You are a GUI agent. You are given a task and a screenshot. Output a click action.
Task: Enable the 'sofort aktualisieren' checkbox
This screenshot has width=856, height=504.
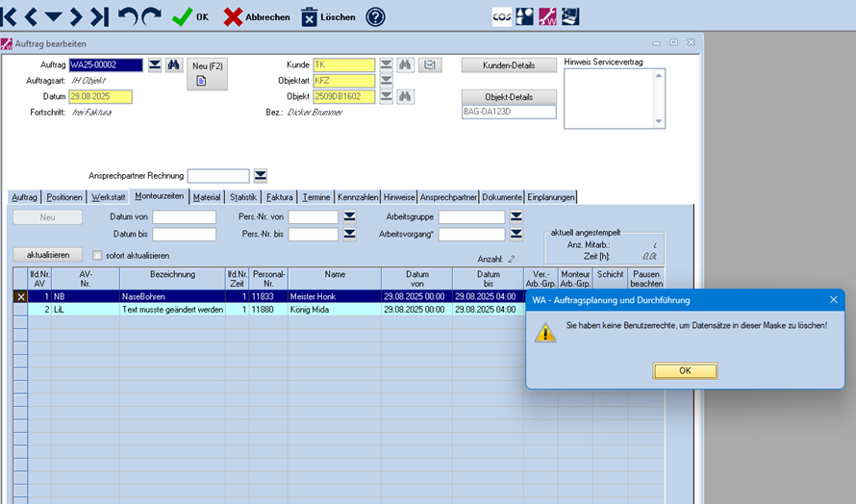97,255
